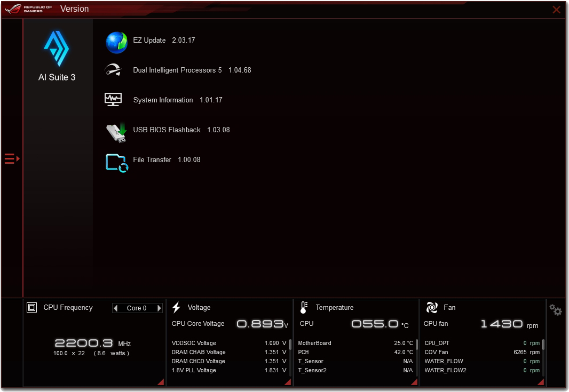Switch to previous CPU core

[116, 308]
